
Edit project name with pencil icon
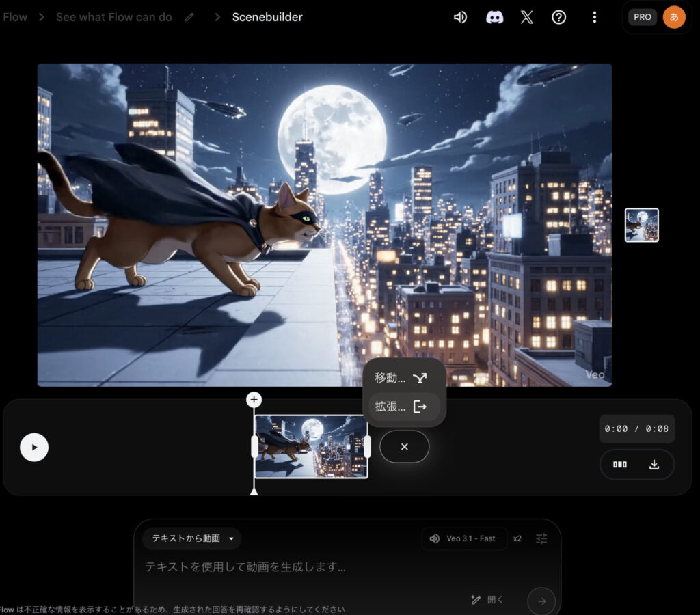tap(189, 17)
